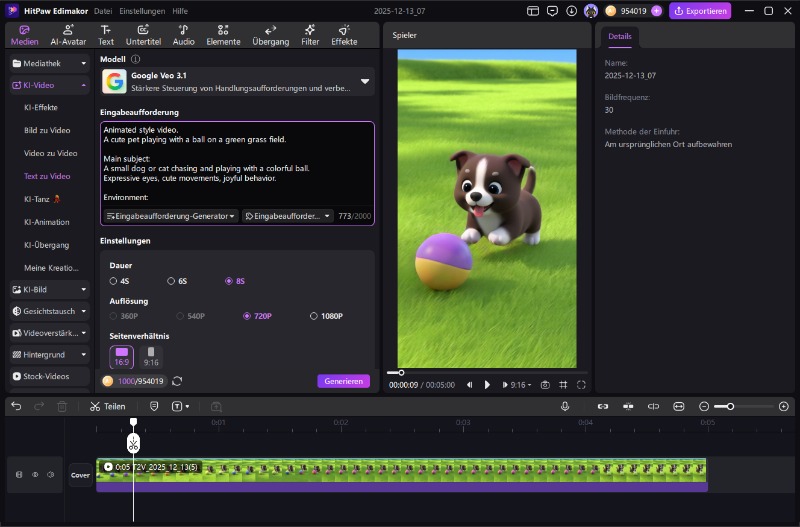Open KI-Animation in the sidebar
The height and width of the screenshot is (527, 800).
46,222
